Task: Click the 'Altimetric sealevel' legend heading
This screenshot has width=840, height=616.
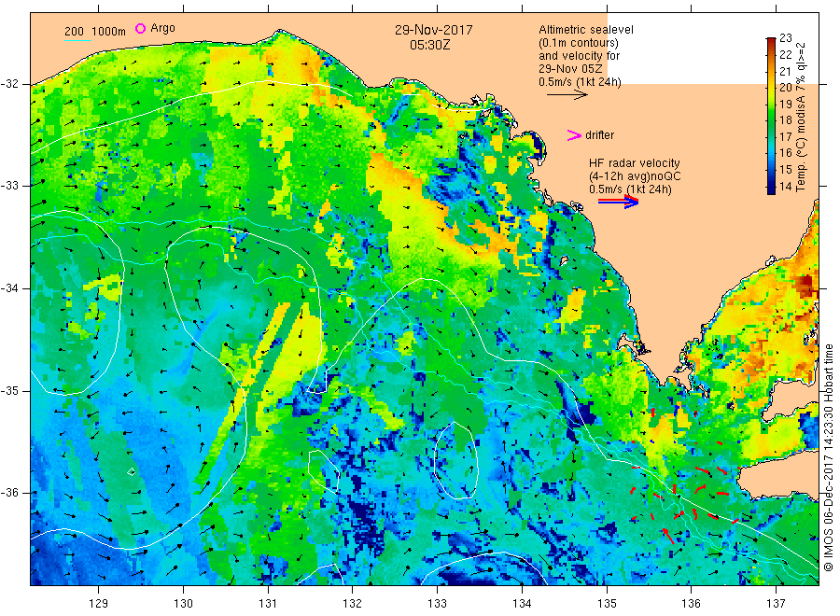Action: click(x=586, y=30)
